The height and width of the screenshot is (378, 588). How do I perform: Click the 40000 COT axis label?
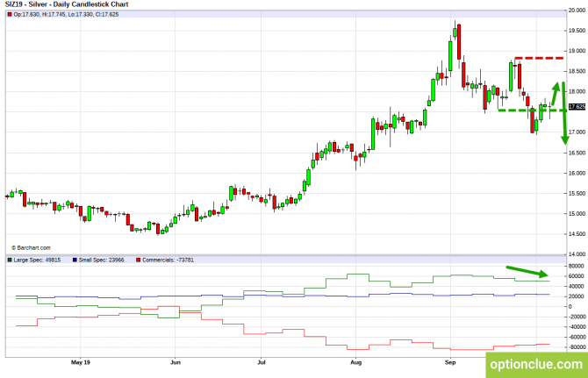coord(576,286)
